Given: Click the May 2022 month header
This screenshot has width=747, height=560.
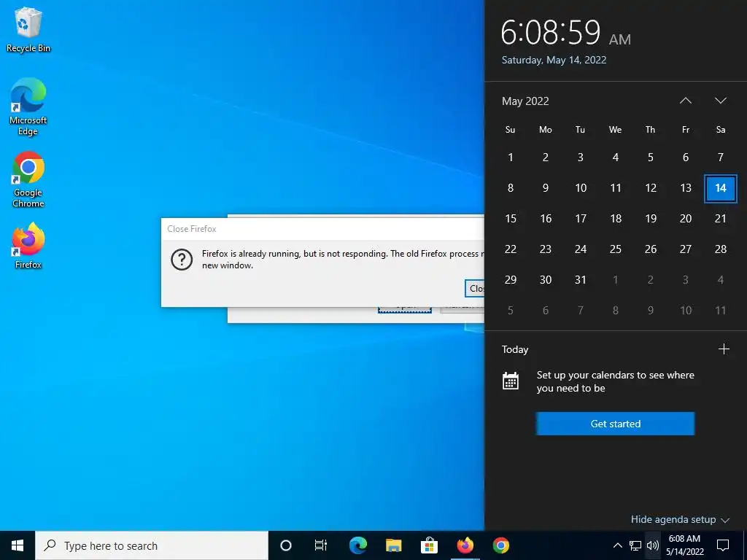Looking at the screenshot, I should pos(525,101).
